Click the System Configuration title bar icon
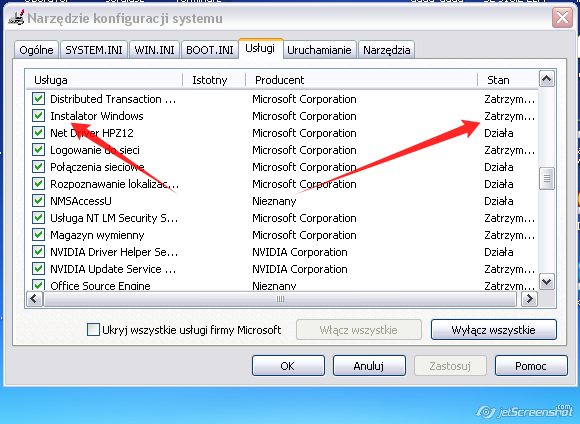This screenshot has height=424, width=580. [x=16, y=18]
